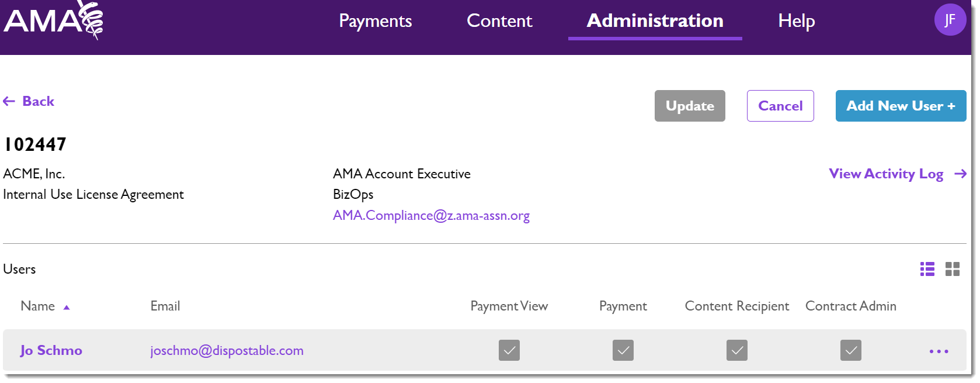Open the Help menu

796,21
